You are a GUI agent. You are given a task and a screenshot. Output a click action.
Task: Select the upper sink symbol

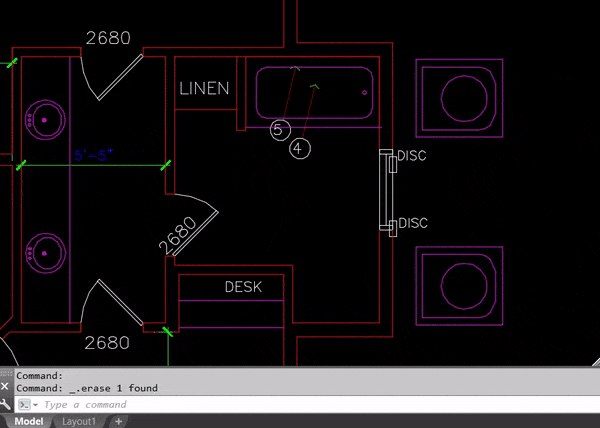coord(45,120)
